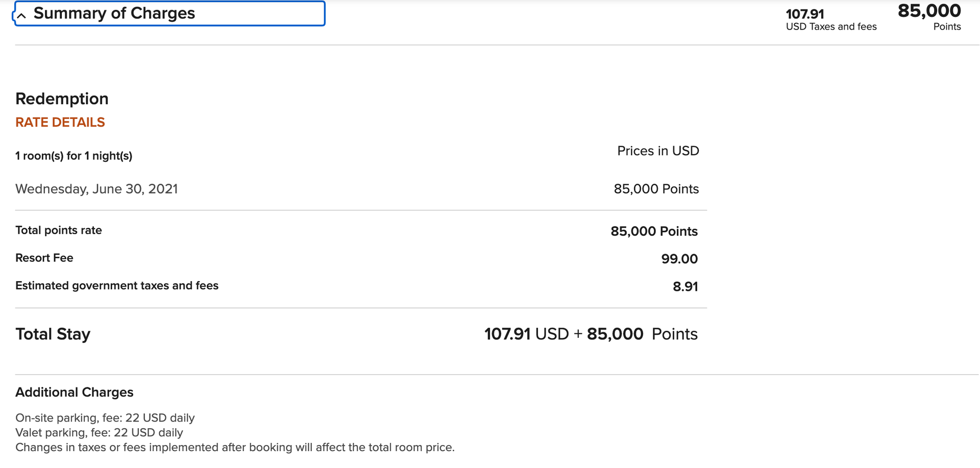Click the Resort Fee amount of 99.00
Image resolution: width=980 pixels, height=468 pixels.
point(680,258)
